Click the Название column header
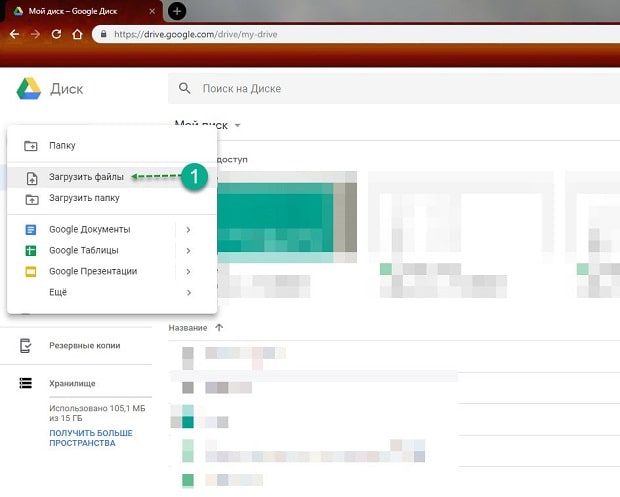Screen dimensions: 620x497 pyautogui.click(x=188, y=328)
